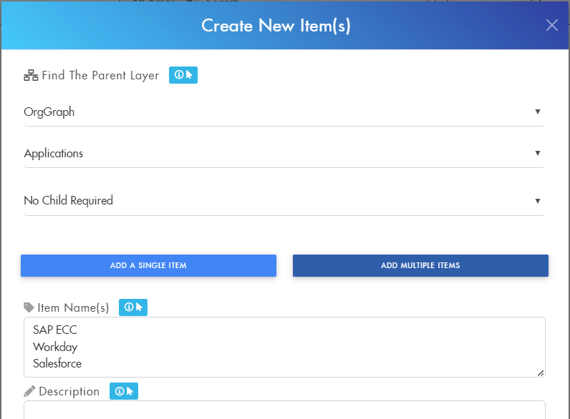Open the No Child Required dropdown
Screen dimensions: 570x419
click(x=284, y=201)
